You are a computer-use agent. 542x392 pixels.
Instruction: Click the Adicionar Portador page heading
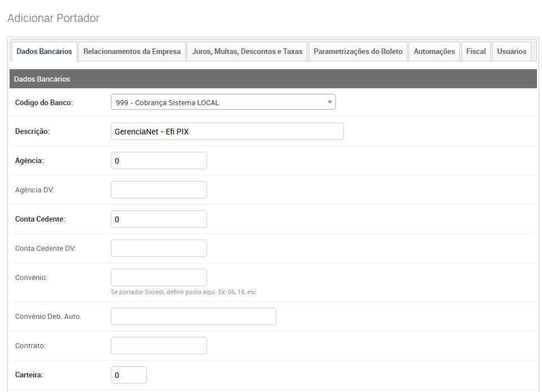(53, 18)
